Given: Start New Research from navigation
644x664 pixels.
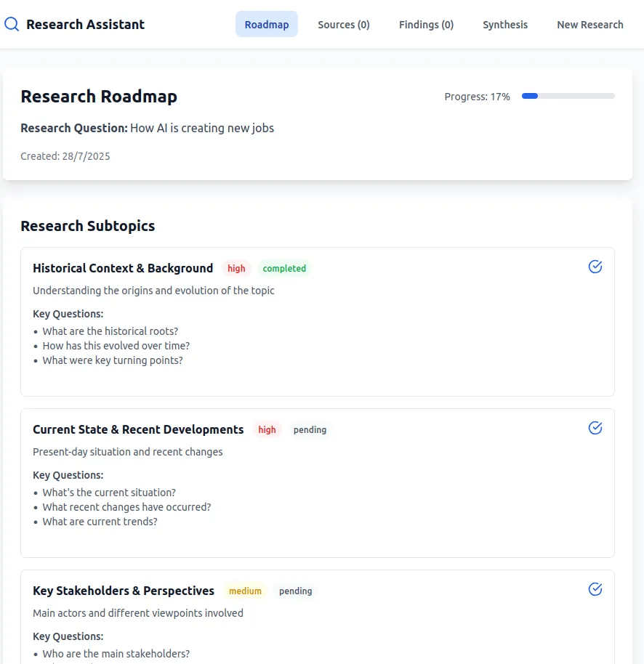Looking at the screenshot, I should 589,25.
